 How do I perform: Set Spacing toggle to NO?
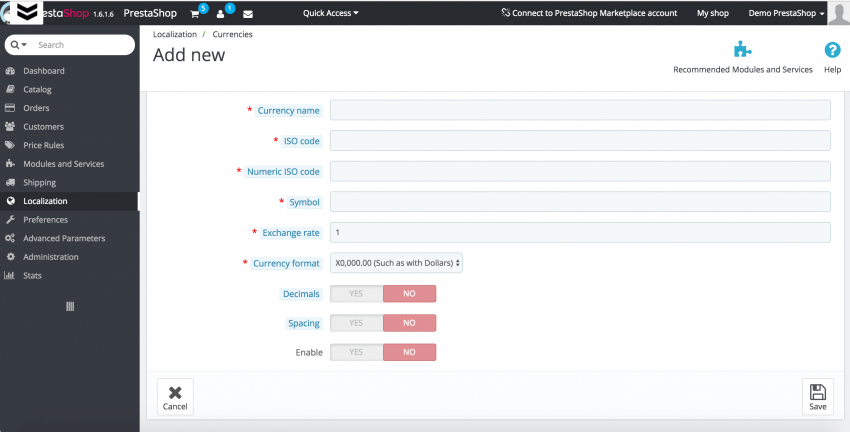click(x=409, y=323)
